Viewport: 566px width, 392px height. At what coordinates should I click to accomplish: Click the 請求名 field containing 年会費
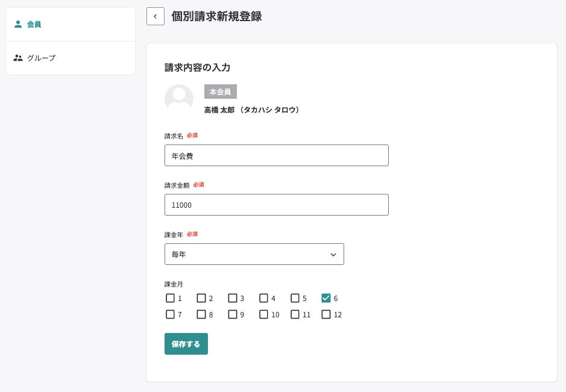[x=276, y=155]
